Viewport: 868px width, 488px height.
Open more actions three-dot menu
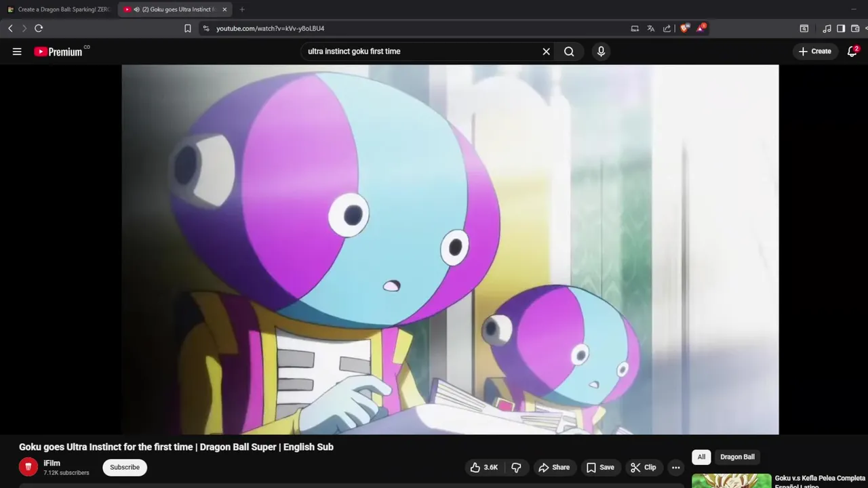tap(675, 468)
